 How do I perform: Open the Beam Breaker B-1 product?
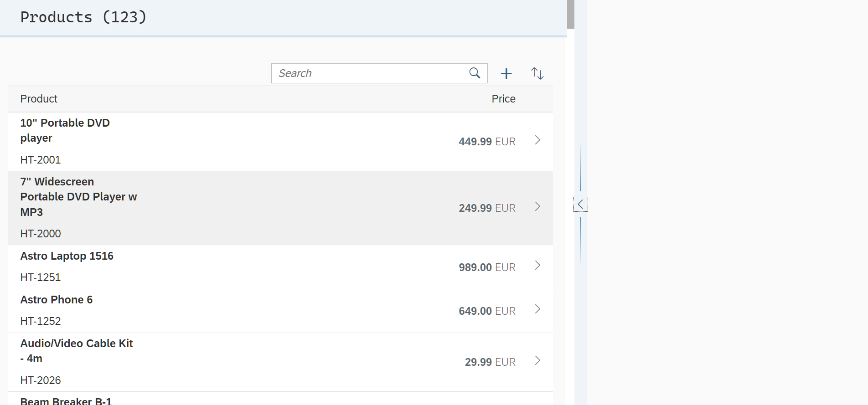pos(66,400)
